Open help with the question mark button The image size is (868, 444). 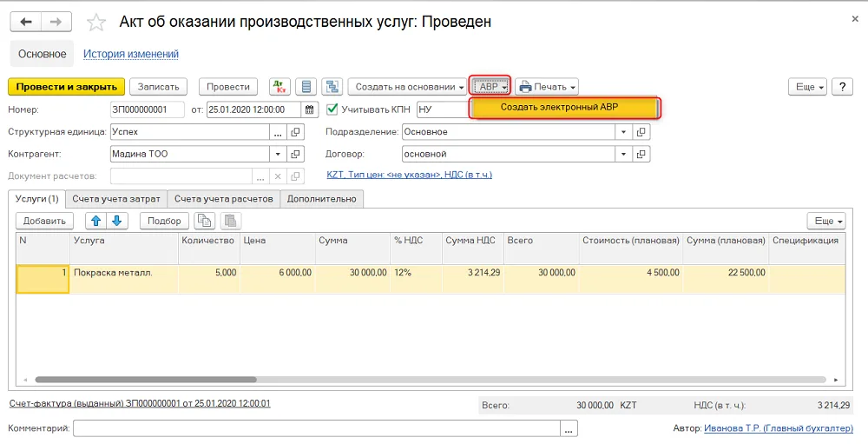pyautogui.click(x=842, y=87)
